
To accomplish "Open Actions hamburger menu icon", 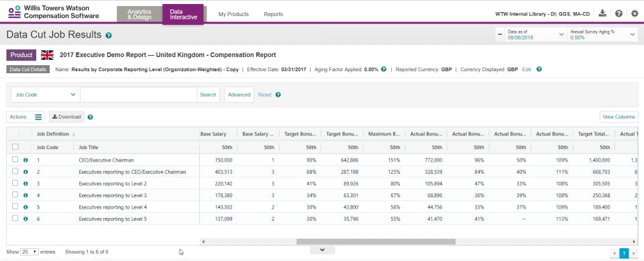I will [x=38, y=117].
